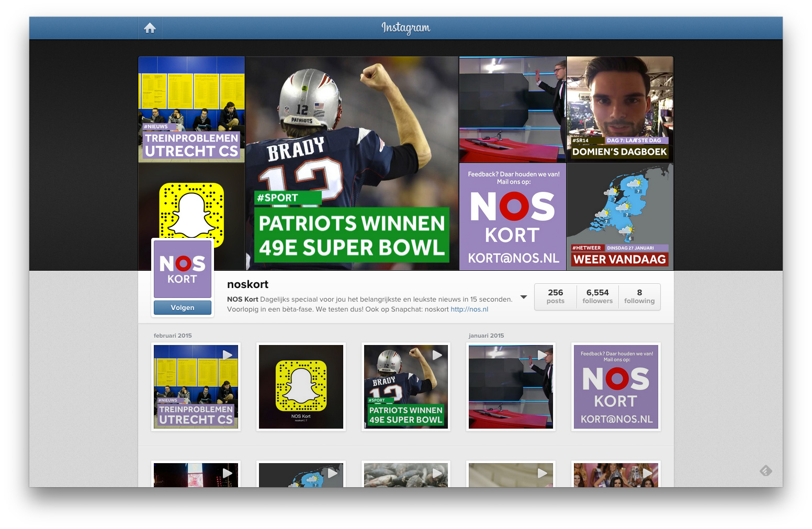Open the nos.nl link in bio

[469, 309]
